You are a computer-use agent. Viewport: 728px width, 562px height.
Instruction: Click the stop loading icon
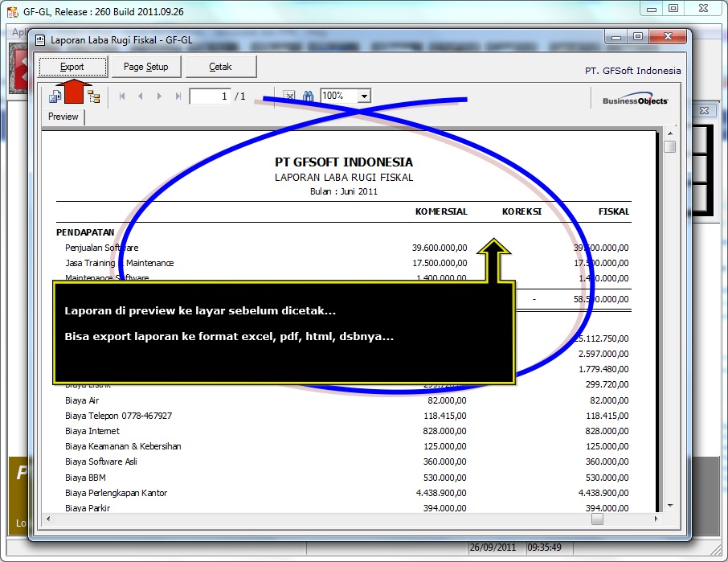click(x=289, y=96)
